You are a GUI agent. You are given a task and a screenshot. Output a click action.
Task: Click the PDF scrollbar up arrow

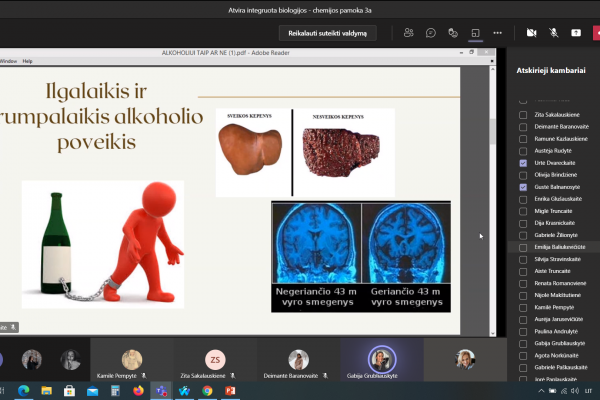tap(492, 70)
